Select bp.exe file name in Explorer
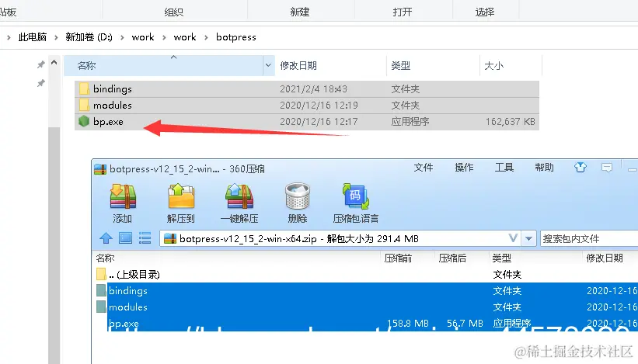Viewport: 638px width, 364px height. (108, 122)
